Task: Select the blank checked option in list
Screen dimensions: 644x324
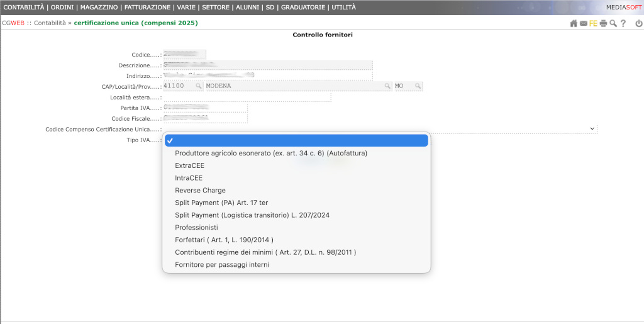Action: tap(296, 141)
